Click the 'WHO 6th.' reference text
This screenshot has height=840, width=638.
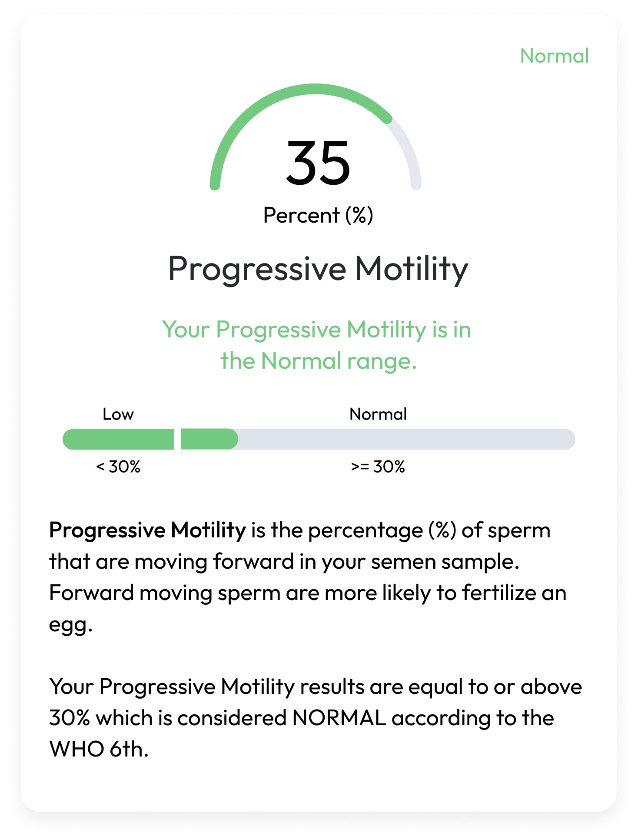pyautogui.click(x=99, y=749)
